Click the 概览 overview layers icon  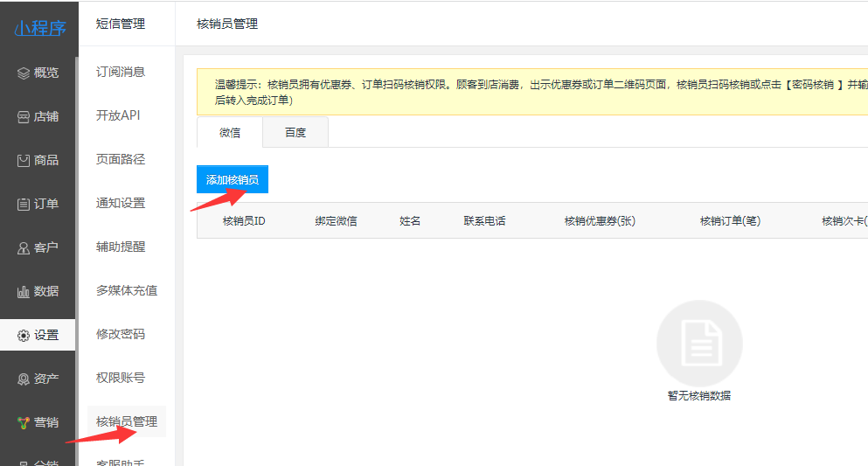24,73
